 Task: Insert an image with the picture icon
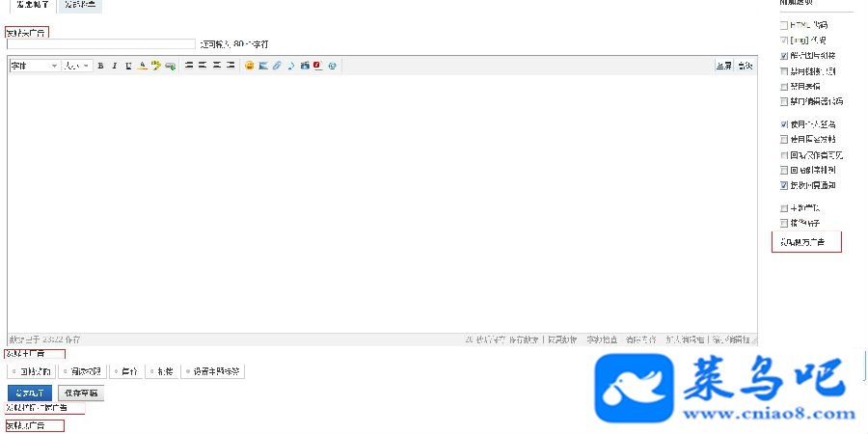[x=263, y=66]
